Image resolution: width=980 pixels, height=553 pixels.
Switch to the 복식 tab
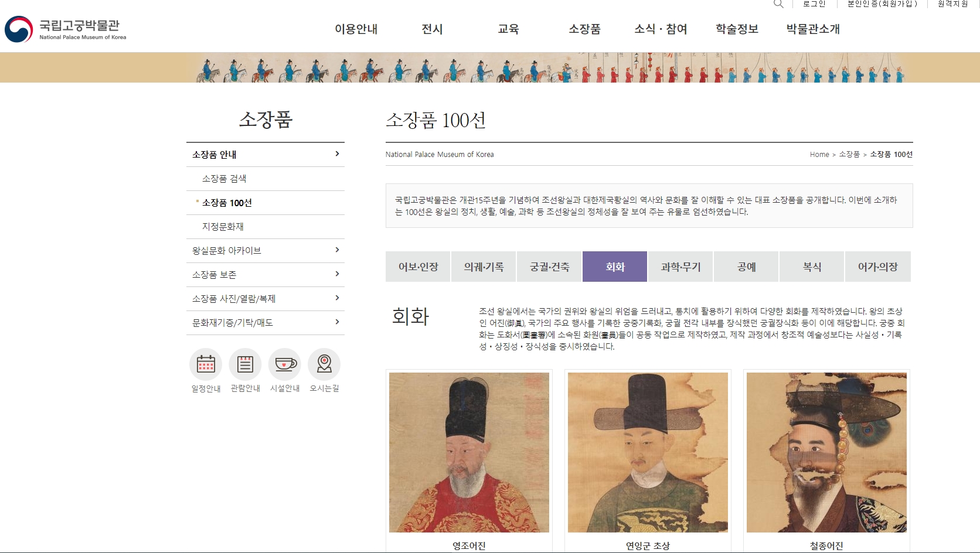click(812, 267)
